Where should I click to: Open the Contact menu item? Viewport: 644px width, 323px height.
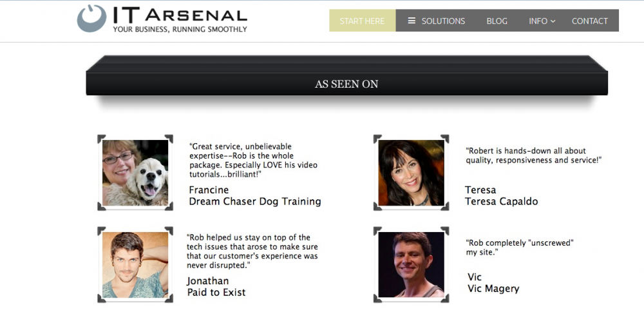tap(589, 21)
